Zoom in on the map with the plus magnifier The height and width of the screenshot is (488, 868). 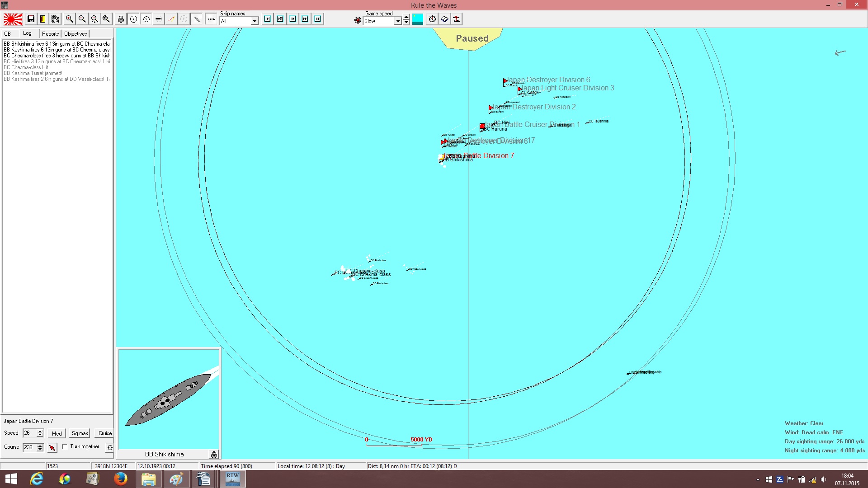(69, 19)
